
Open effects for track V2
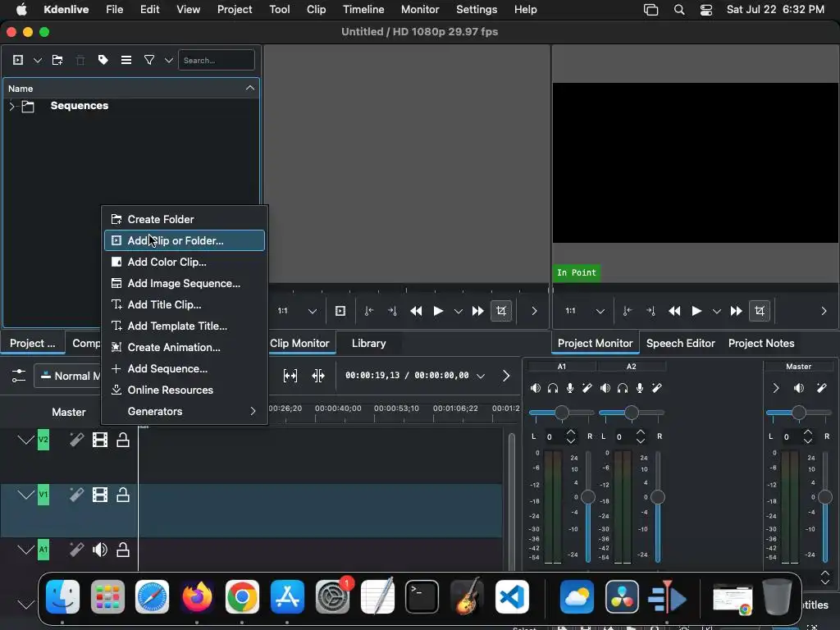click(x=76, y=440)
